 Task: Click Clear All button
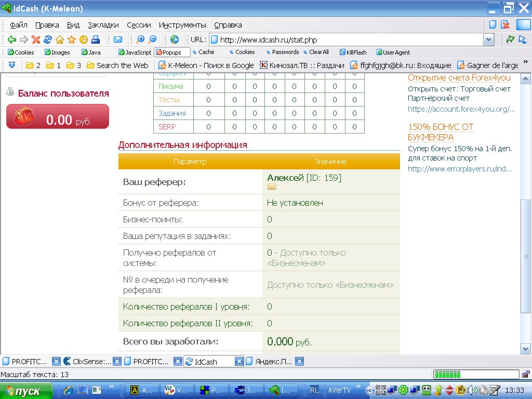tap(316, 52)
